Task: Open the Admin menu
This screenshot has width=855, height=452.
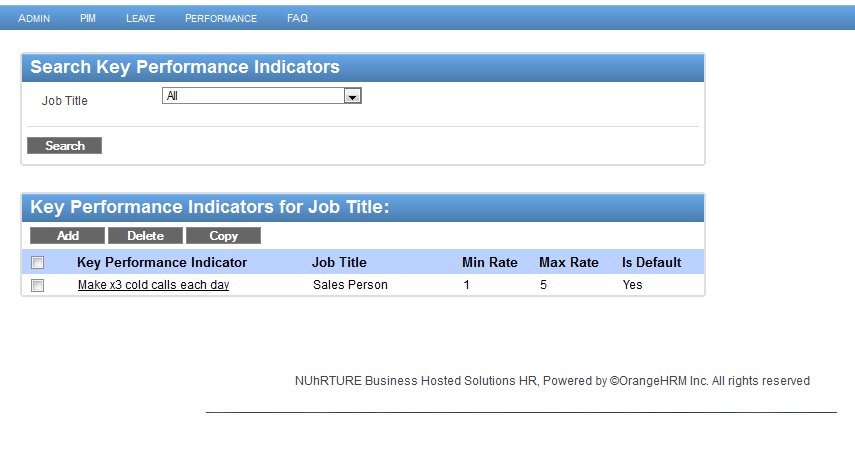Action: [34, 18]
